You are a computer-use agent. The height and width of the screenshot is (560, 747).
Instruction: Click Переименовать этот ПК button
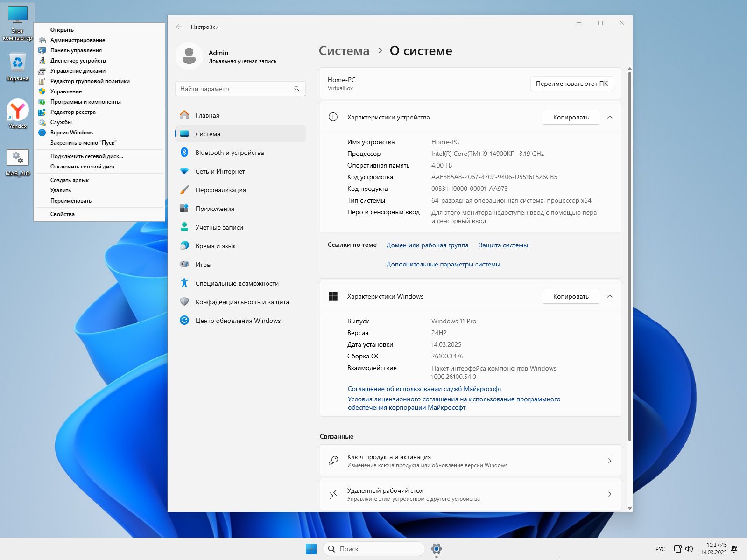coord(571,84)
